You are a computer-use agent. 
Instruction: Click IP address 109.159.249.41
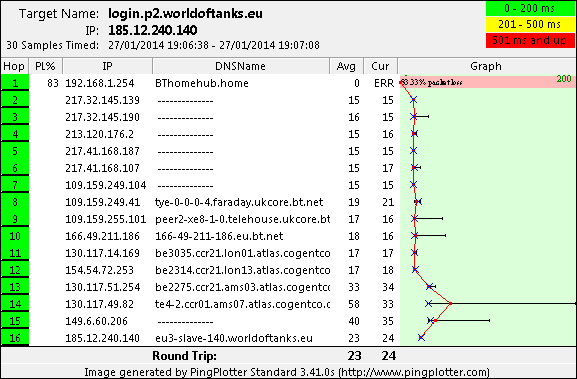tap(103, 202)
